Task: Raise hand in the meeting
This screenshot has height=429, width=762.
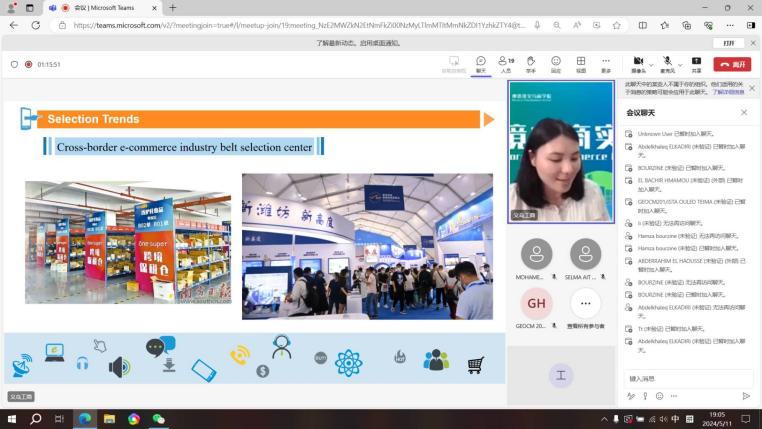Action: click(x=531, y=63)
